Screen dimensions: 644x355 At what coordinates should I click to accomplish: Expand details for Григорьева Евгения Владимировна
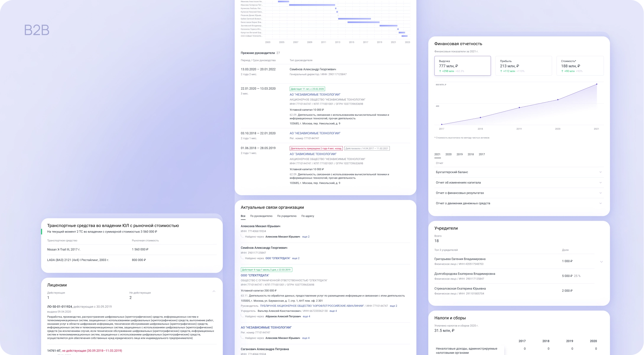[x=601, y=262]
